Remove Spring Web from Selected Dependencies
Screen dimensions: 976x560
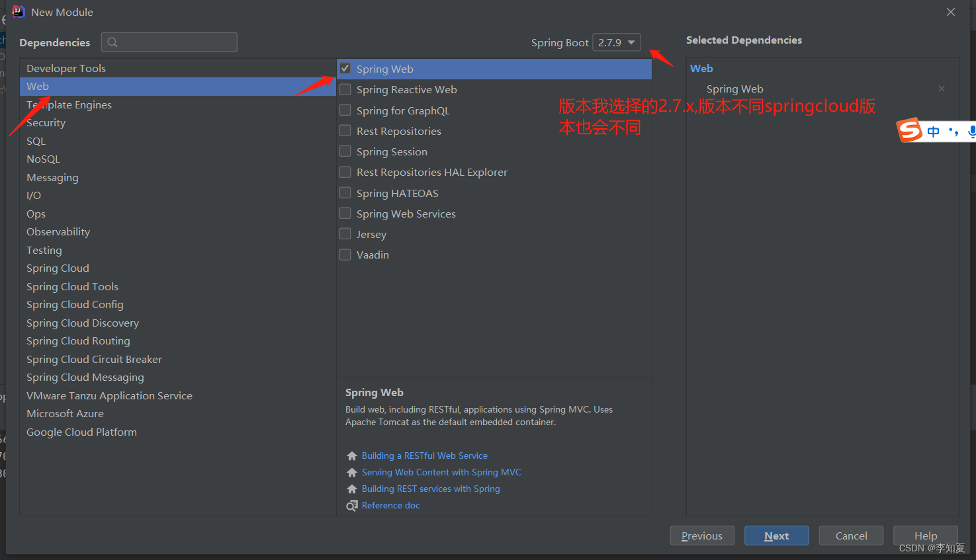pyautogui.click(x=942, y=89)
